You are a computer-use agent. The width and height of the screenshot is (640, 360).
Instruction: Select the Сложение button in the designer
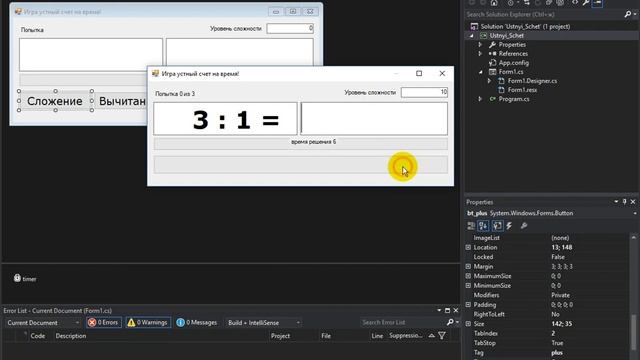(55, 101)
